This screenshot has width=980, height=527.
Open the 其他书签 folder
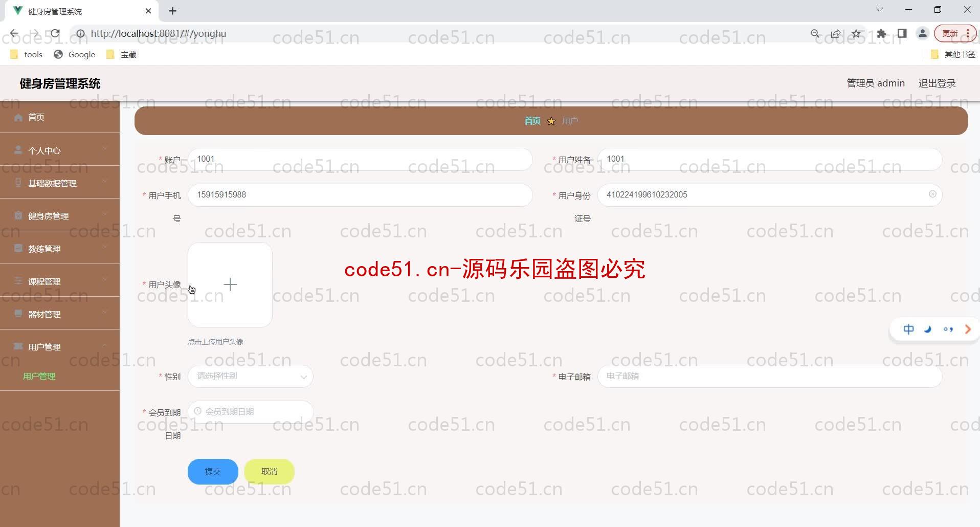coord(953,54)
